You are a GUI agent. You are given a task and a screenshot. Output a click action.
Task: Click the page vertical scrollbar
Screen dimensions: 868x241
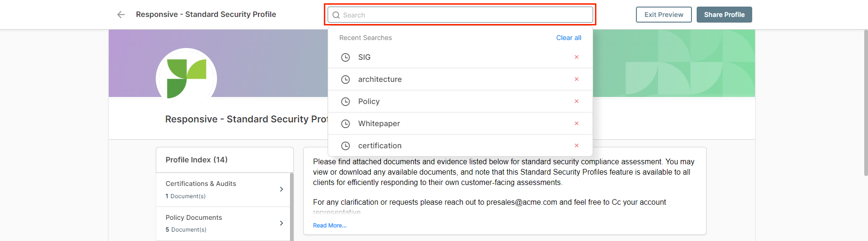tap(866, 103)
